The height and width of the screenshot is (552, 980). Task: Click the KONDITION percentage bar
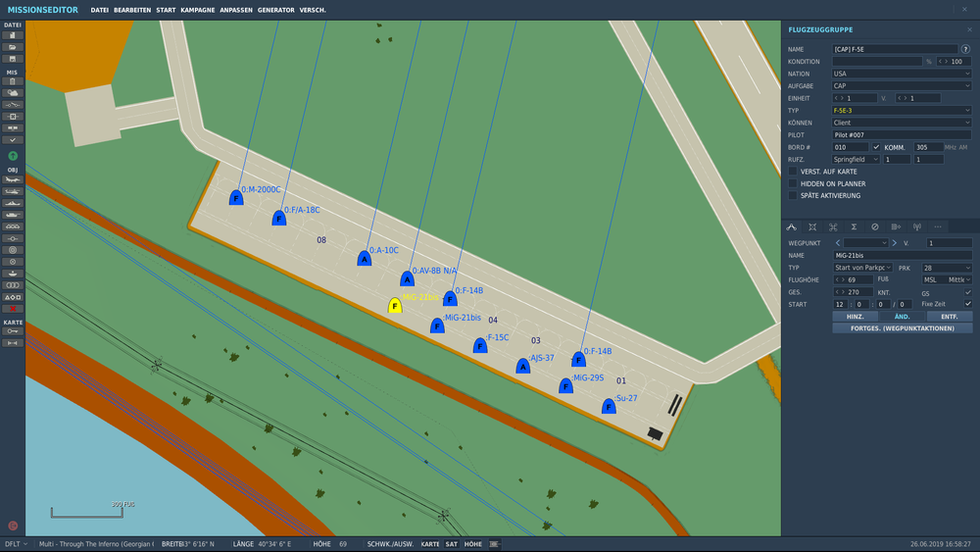coord(877,61)
